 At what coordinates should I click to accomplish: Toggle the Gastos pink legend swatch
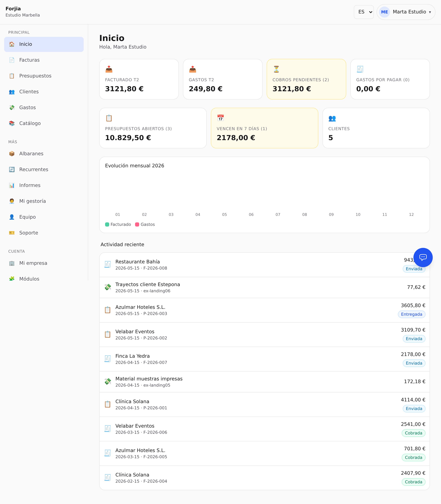click(x=137, y=224)
